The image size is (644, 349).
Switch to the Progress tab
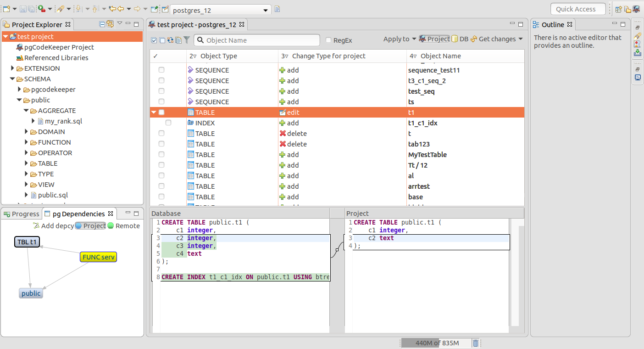tap(21, 214)
